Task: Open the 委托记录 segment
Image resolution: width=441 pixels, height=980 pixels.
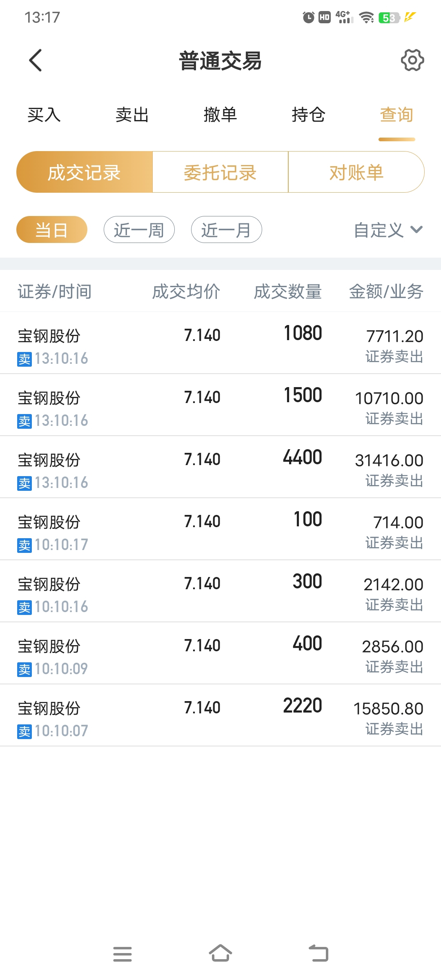Action: pos(220,172)
